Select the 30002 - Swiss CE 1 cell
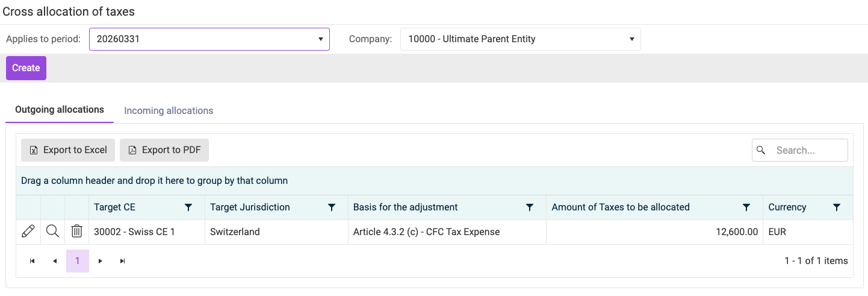Screen dimensions: 868x296 click(x=147, y=232)
